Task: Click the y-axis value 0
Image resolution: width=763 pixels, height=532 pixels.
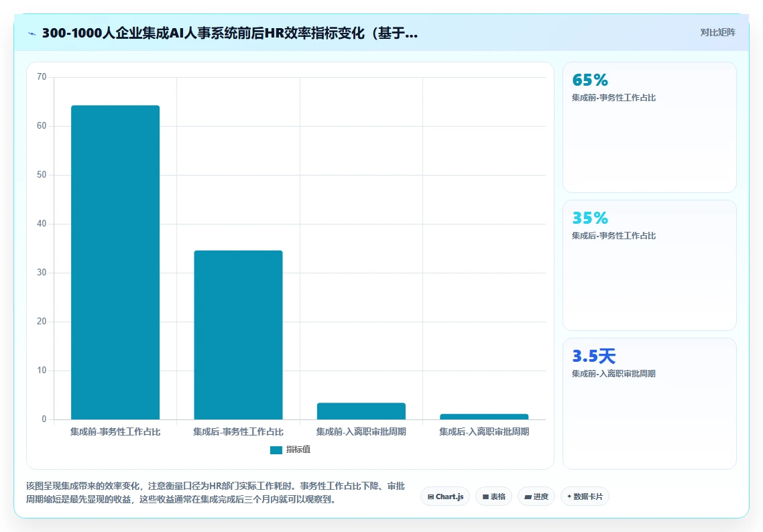Action: tap(44, 419)
